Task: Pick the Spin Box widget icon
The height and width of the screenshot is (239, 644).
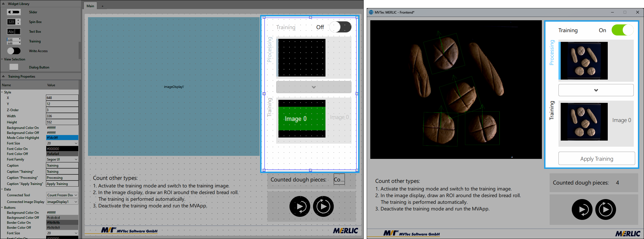Action: (14, 22)
